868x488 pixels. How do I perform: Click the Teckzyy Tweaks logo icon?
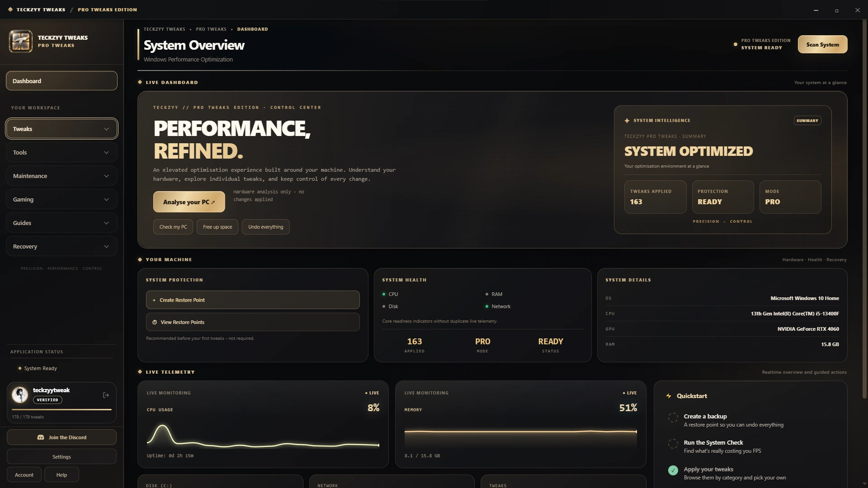(x=21, y=42)
